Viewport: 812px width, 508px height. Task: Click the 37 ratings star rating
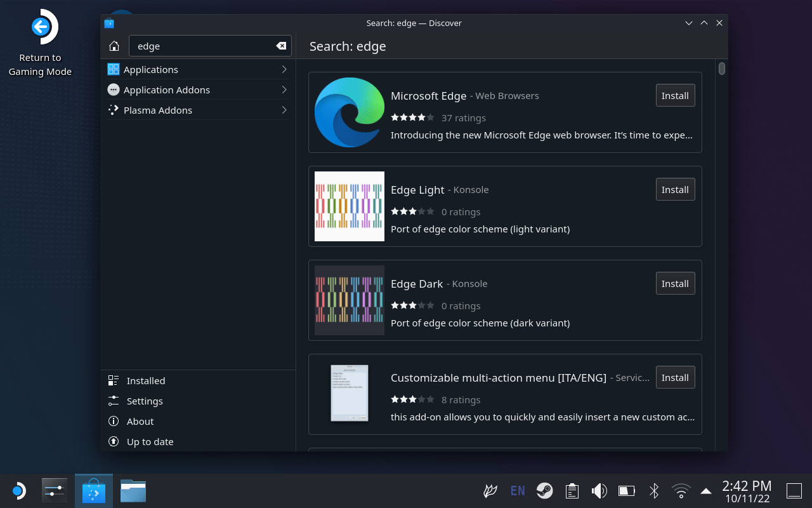(412, 117)
